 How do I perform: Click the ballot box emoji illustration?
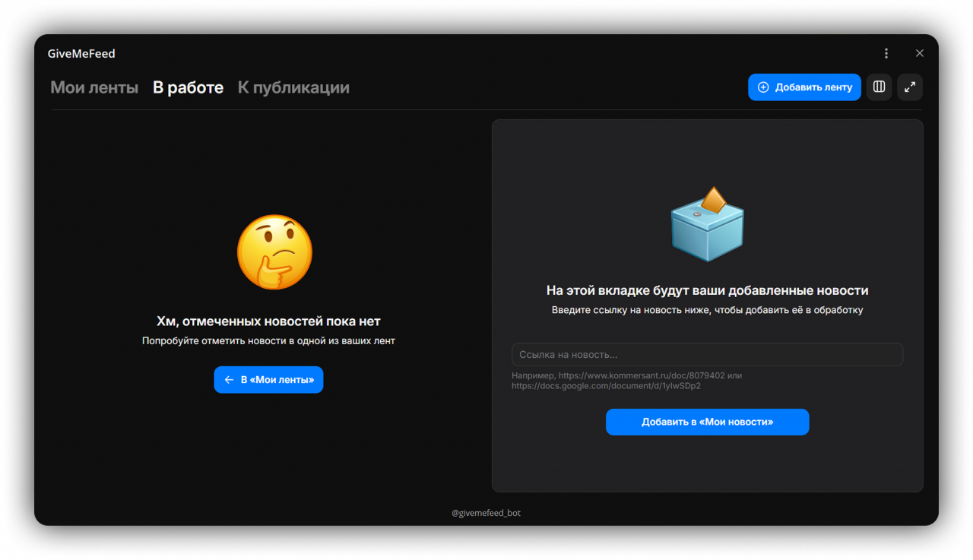coord(707,224)
